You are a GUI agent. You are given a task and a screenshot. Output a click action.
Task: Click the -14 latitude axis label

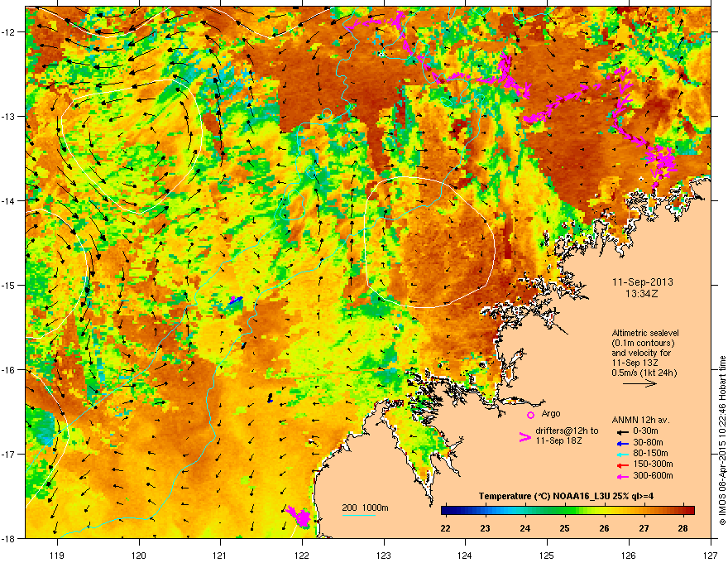8,200
